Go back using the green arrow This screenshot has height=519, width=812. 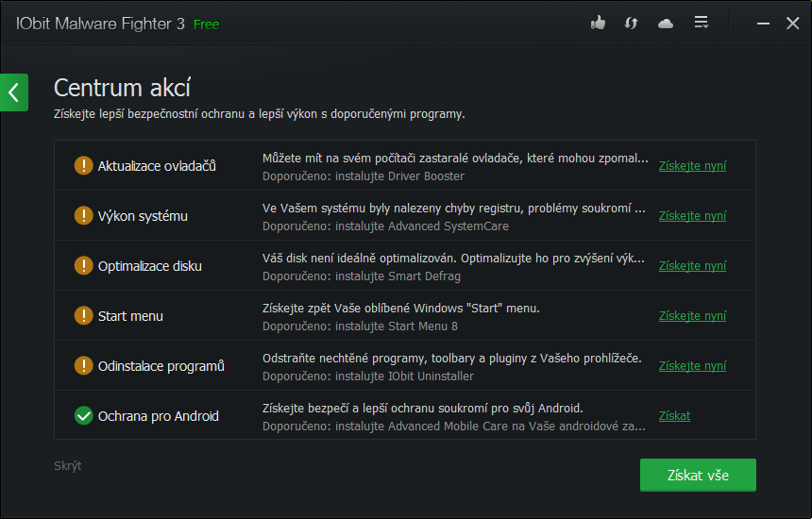pyautogui.click(x=13, y=92)
